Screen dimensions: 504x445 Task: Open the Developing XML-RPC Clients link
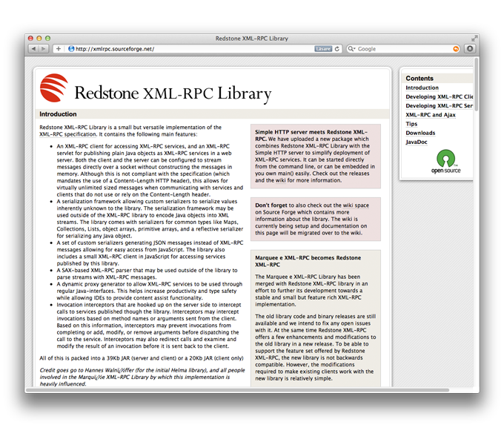(439, 96)
